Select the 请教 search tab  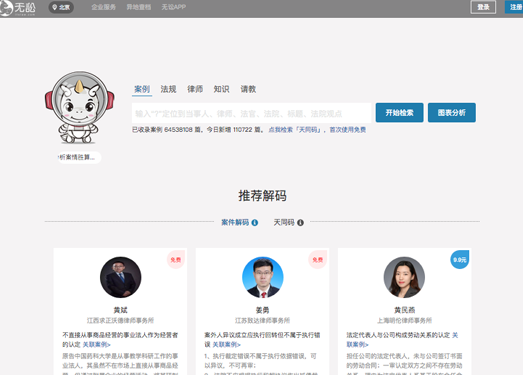(x=248, y=89)
